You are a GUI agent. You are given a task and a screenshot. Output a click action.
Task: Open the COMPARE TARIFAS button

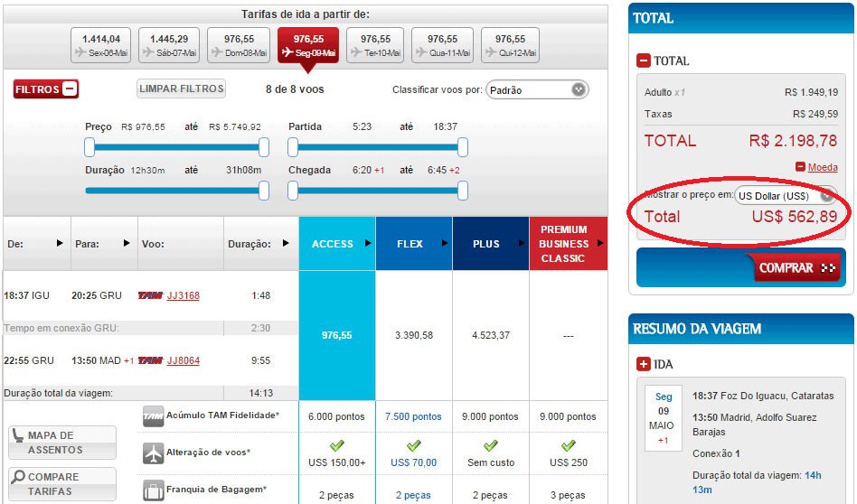click(x=62, y=484)
